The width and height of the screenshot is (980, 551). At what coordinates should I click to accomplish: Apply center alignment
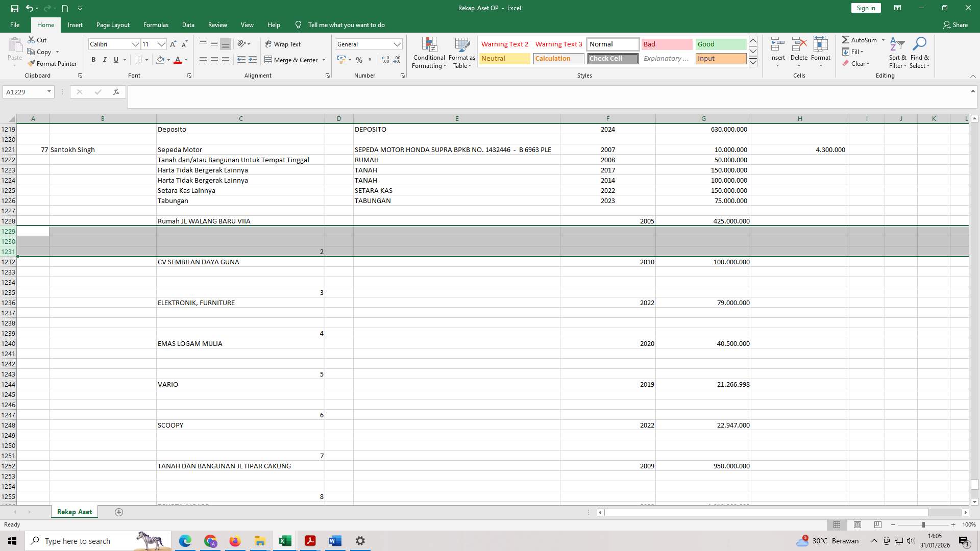tap(214, 60)
